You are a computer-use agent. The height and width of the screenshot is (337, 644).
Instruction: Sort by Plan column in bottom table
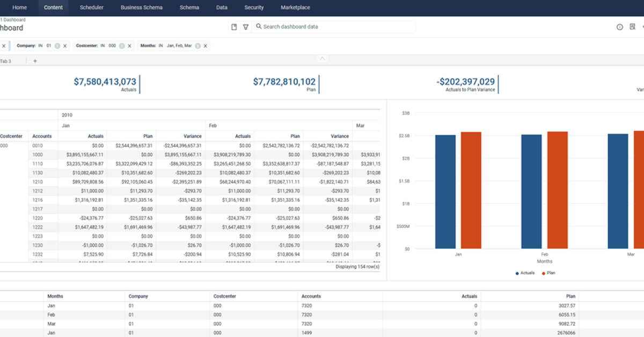[570, 296]
